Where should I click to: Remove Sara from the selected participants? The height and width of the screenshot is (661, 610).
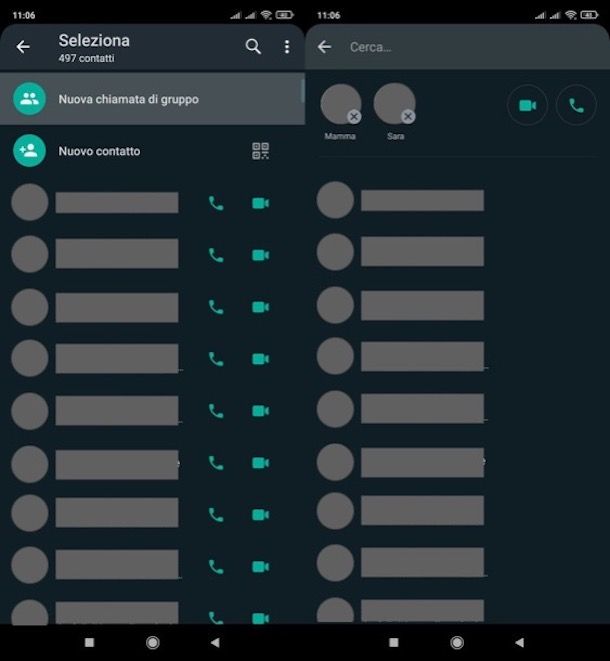408,116
